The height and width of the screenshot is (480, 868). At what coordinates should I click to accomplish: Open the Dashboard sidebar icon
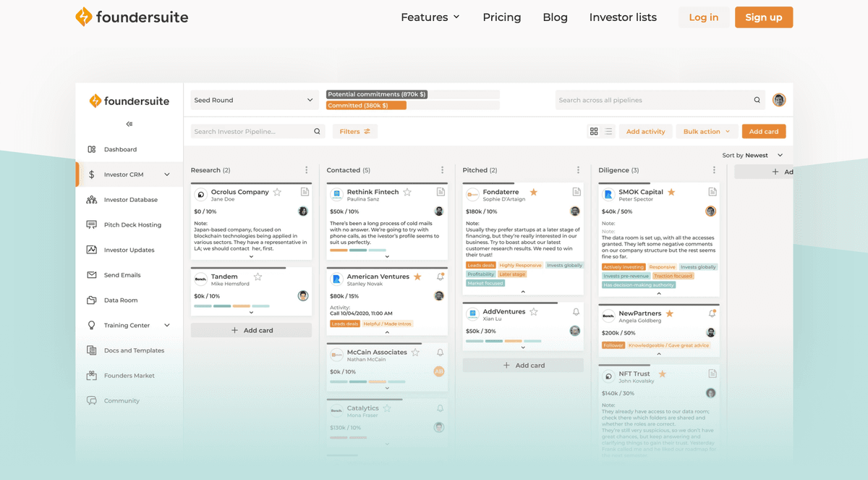point(92,149)
